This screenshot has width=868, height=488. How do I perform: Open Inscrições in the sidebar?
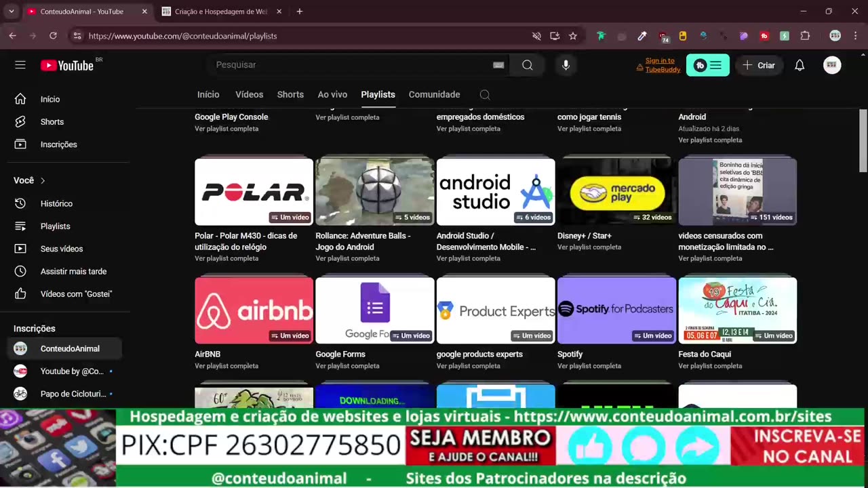(65, 144)
